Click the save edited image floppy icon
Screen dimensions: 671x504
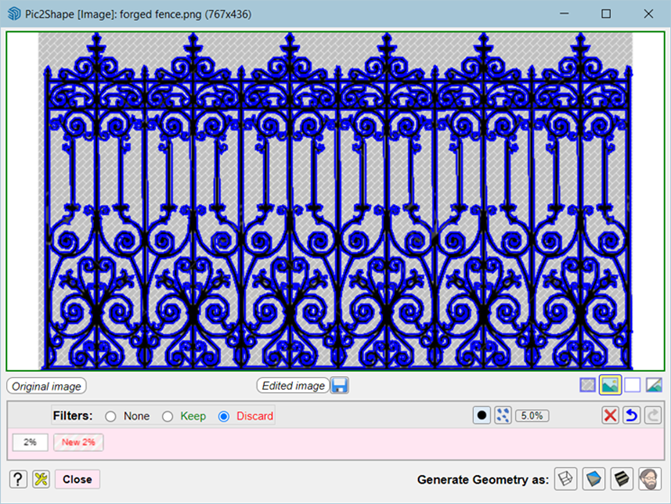coord(340,385)
